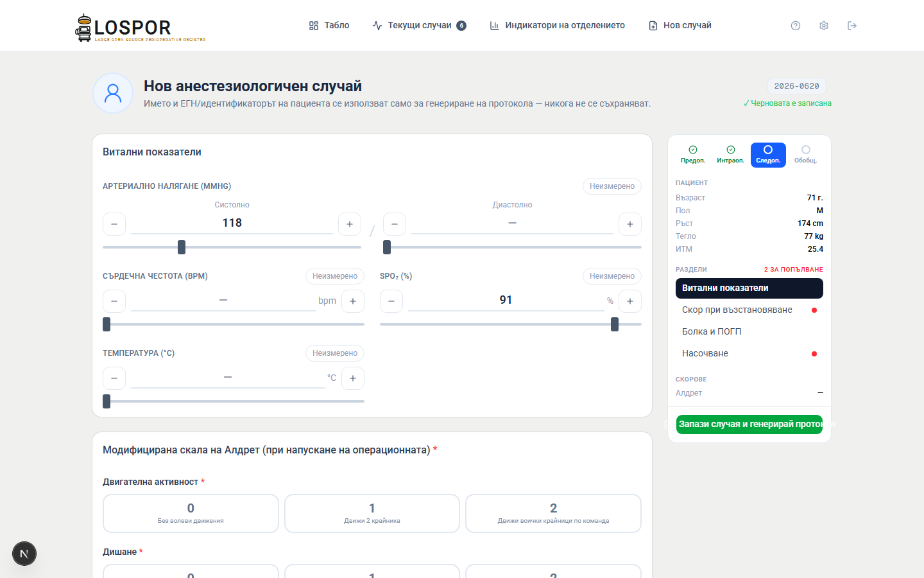Viewport: 924px width, 578px height.
Task: Increase heart rate with plus button
Action: (x=353, y=301)
